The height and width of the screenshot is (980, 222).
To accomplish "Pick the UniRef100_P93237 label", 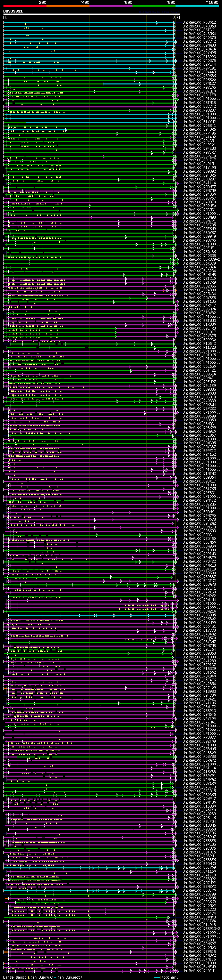I will click(199, 110).
